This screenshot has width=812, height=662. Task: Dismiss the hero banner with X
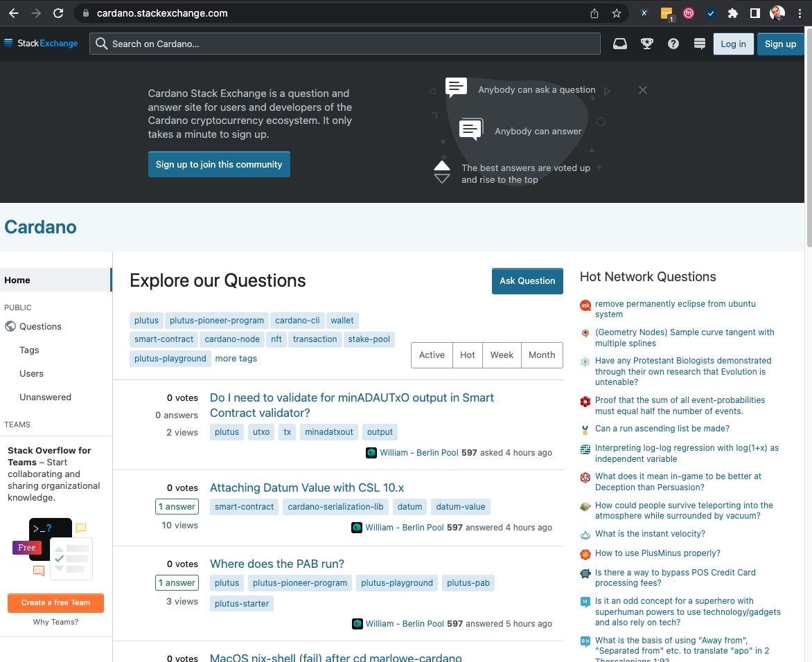tap(643, 90)
